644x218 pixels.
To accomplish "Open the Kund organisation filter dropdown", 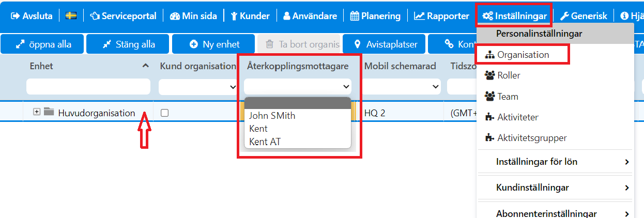I will [x=197, y=86].
